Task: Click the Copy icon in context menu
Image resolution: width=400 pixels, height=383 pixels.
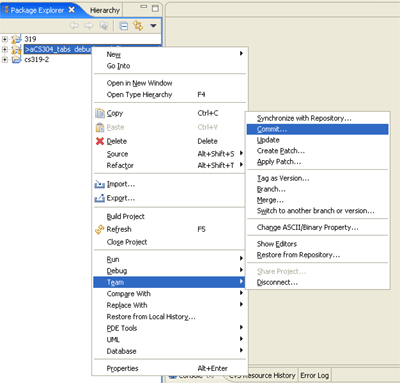Action: tap(100, 113)
